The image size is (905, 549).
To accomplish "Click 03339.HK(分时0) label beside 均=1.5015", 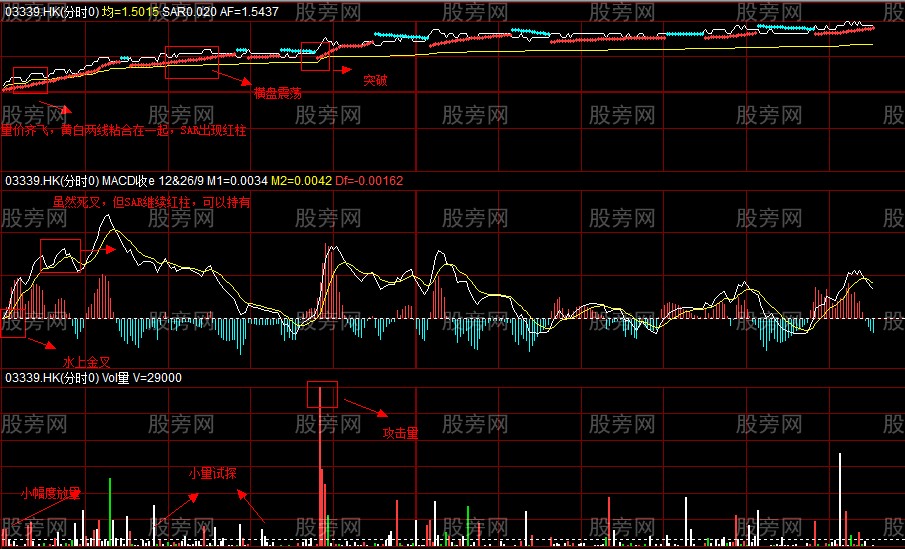I will pos(52,11).
